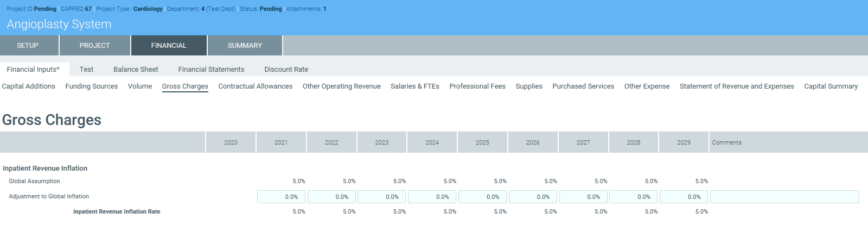Screen dimensions: 868x225
Task: Select the FINANCIAL tab
Action: (169, 46)
